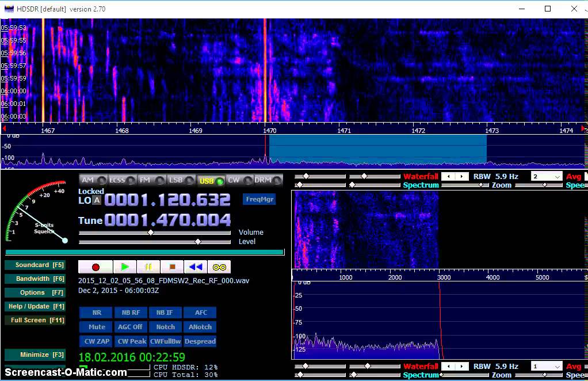Select FM demodulation mode
This screenshot has width=588, height=381.
tap(151, 180)
